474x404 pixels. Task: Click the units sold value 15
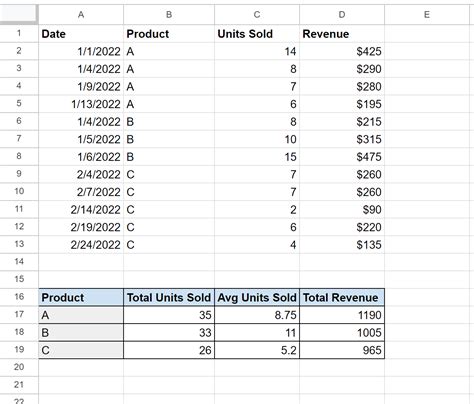tap(257, 157)
